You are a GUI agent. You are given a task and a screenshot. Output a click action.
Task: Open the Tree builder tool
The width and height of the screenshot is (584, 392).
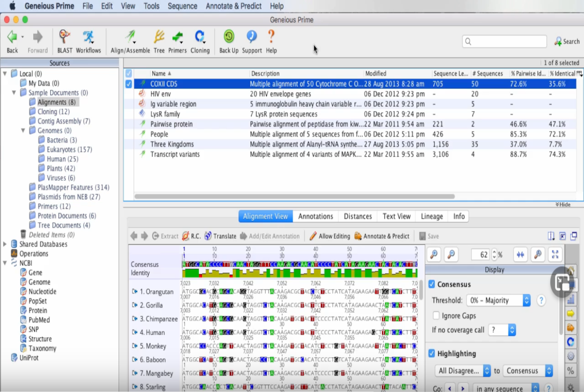[159, 37]
